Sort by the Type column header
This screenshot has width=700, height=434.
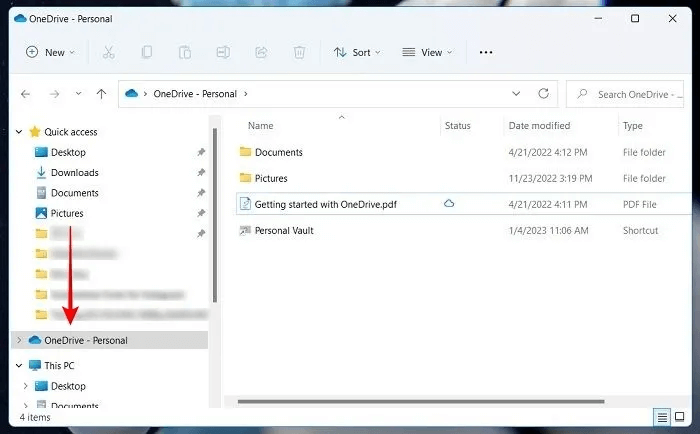pos(633,126)
